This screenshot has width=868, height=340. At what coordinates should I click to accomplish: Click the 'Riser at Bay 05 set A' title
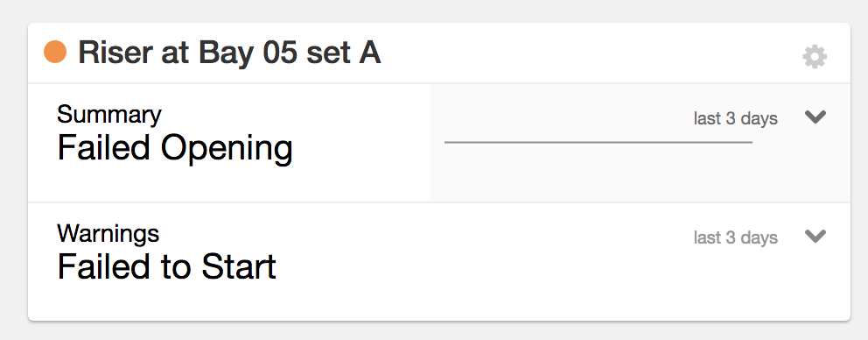(229, 53)
